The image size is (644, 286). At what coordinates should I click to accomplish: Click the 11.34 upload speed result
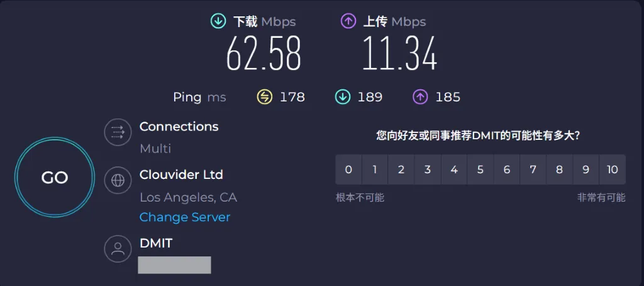[399, 54]
